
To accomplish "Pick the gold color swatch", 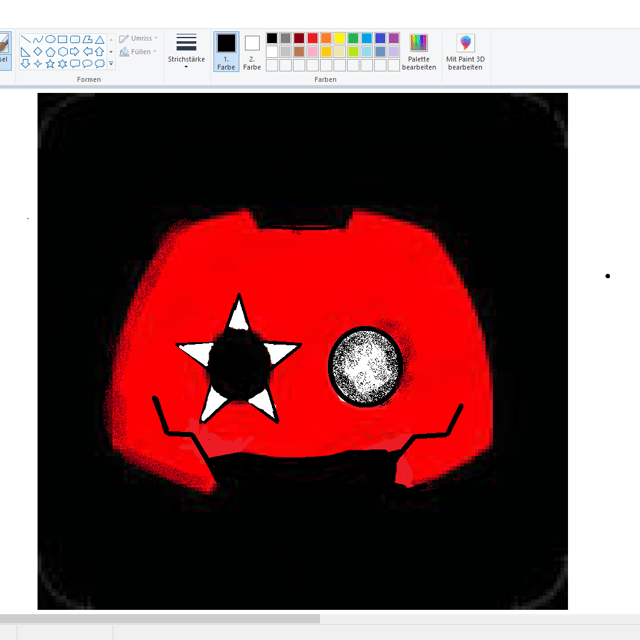I will pyautogui.click(x=326, y=52).
